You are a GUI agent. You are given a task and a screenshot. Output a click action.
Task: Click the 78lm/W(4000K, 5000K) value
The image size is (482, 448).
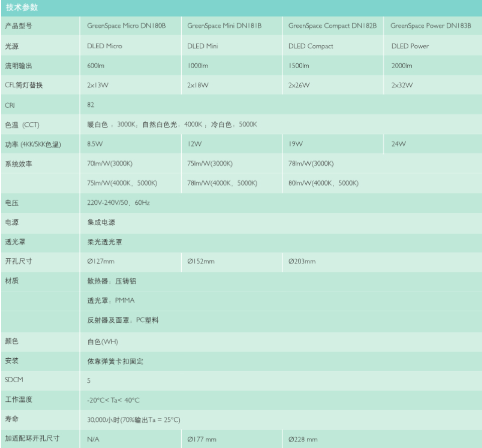222,183
